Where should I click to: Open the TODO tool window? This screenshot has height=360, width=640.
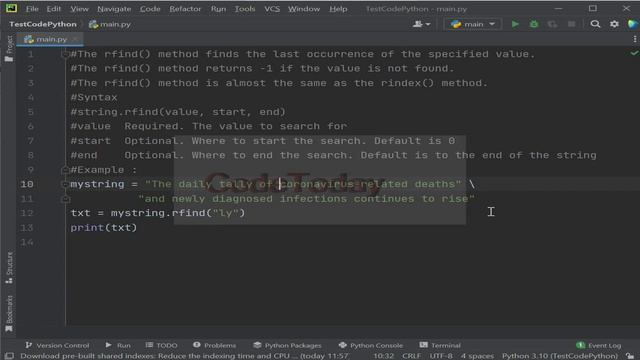[162, 345]
